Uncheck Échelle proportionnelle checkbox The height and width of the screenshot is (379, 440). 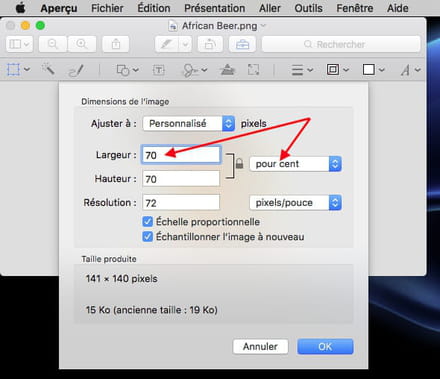pyautogui.click(x=147, y=222)
